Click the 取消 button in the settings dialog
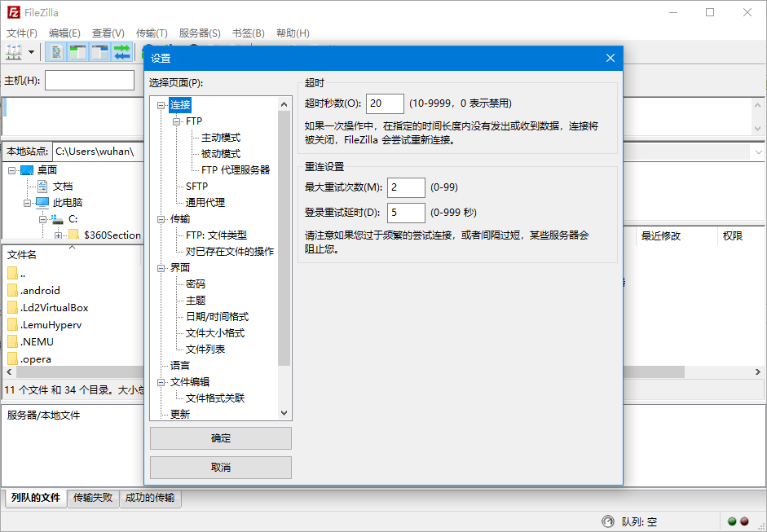 (220, 467)
